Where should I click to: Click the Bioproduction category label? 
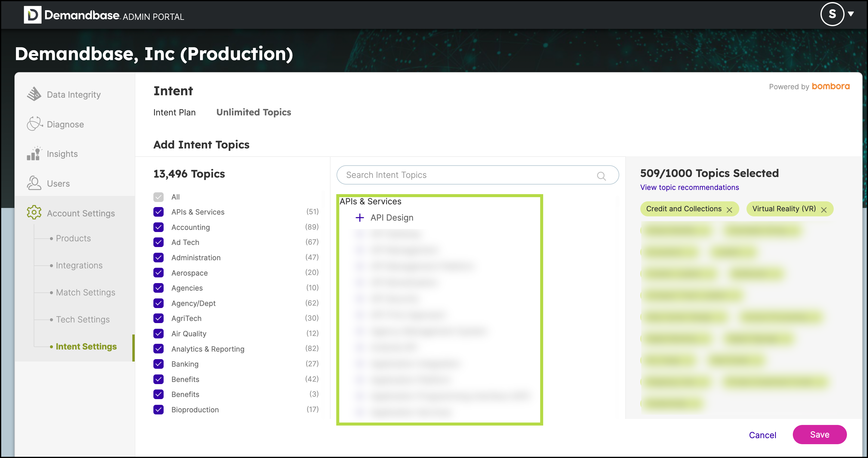click(195, 410)
